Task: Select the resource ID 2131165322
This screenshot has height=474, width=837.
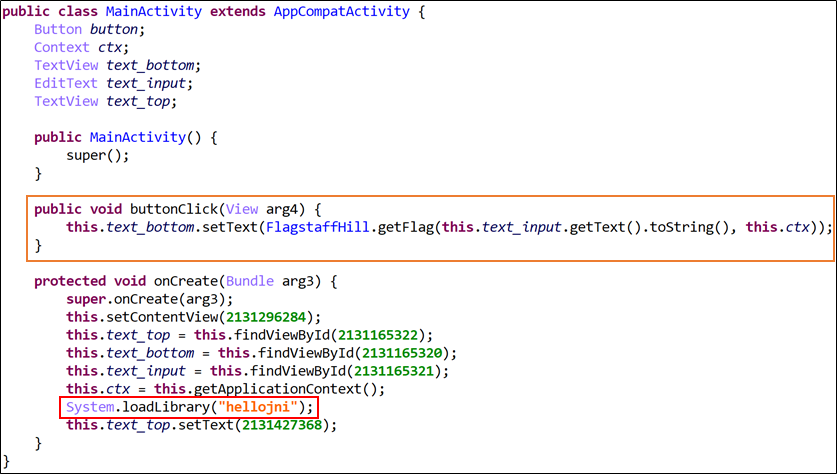Action: click(x=377, y=336)
